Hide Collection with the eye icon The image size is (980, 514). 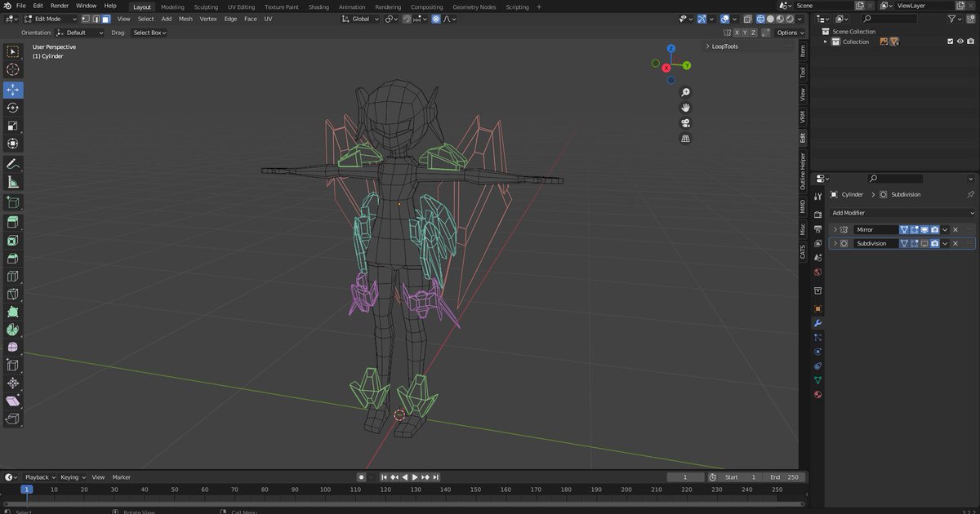[960, 42]
